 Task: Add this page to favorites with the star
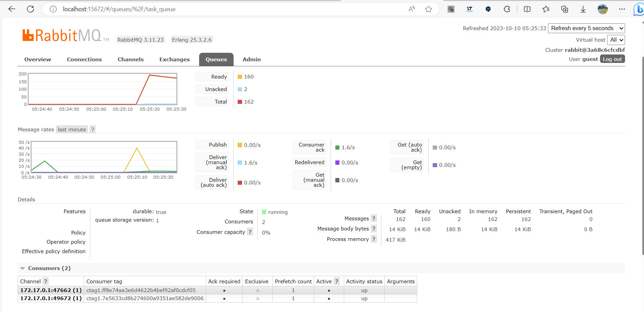(x=428, y=9)
